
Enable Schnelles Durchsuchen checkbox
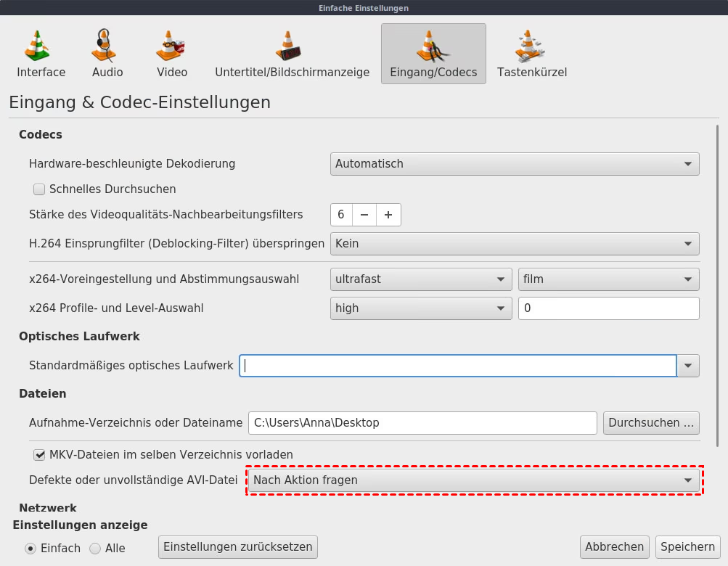39,189
